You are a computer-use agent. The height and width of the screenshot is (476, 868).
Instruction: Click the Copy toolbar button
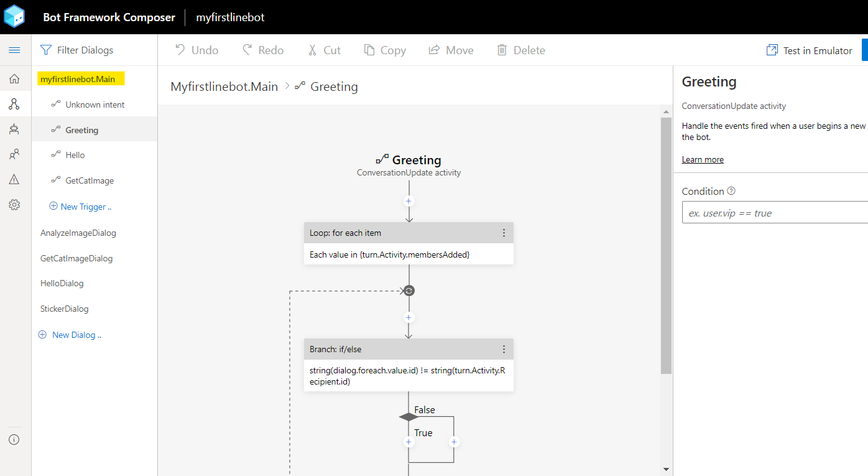pos(385,50)
